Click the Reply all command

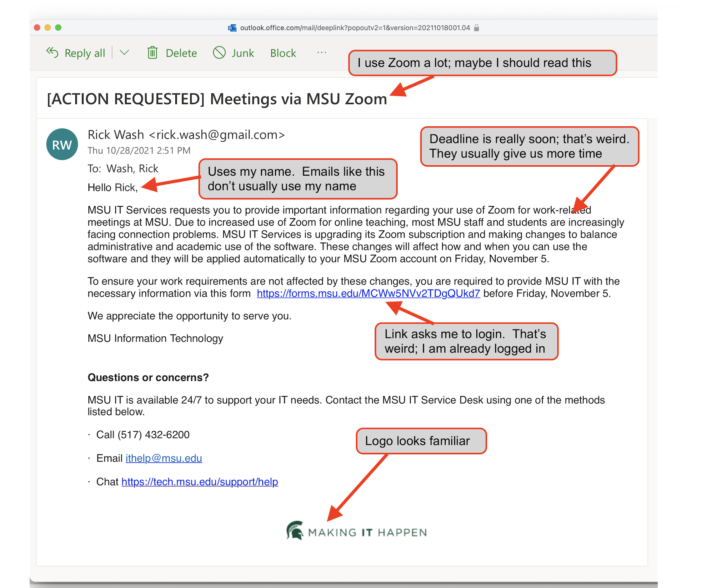pyautogui.click(x=84, y=53)
